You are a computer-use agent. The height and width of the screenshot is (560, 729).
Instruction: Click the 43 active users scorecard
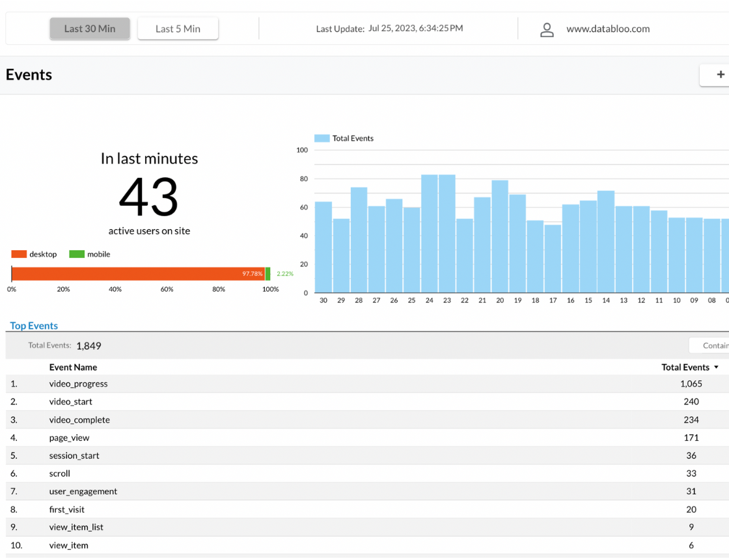[x=149, y=197]
